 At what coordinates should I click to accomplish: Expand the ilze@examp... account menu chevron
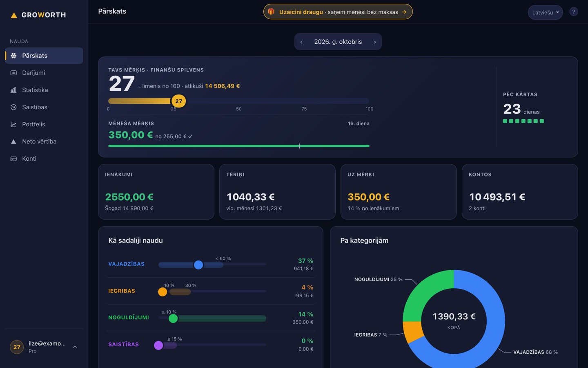coord(75,347)
